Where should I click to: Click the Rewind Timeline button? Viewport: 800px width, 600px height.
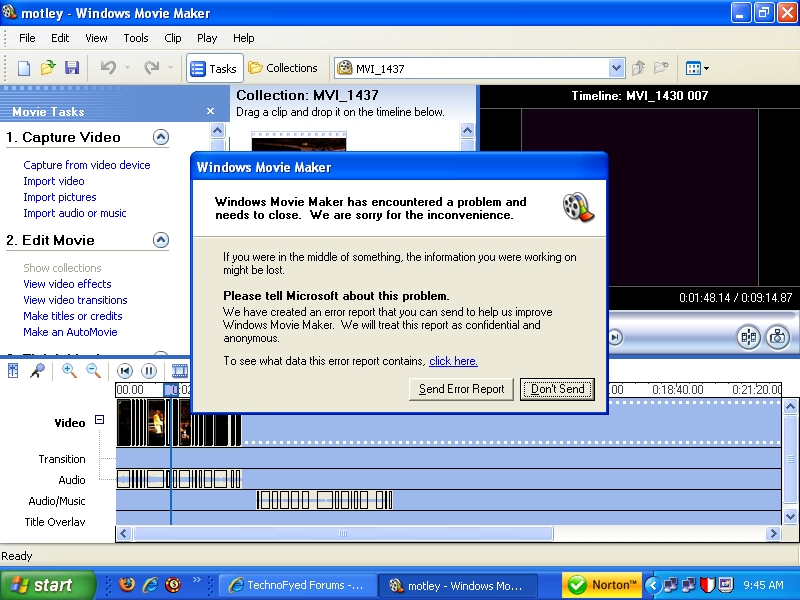pos(125,371)
